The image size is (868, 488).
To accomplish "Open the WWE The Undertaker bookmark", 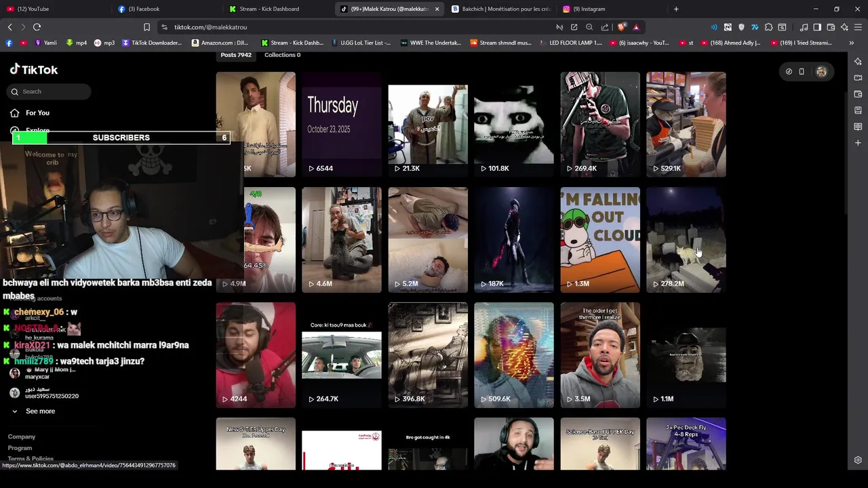I will (x=431, y=43).
